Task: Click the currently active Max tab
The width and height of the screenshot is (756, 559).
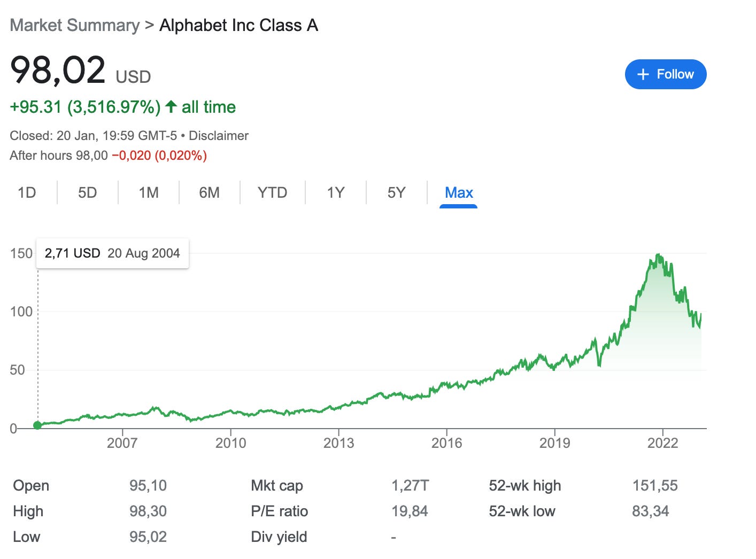Action: tap(458, 193)
